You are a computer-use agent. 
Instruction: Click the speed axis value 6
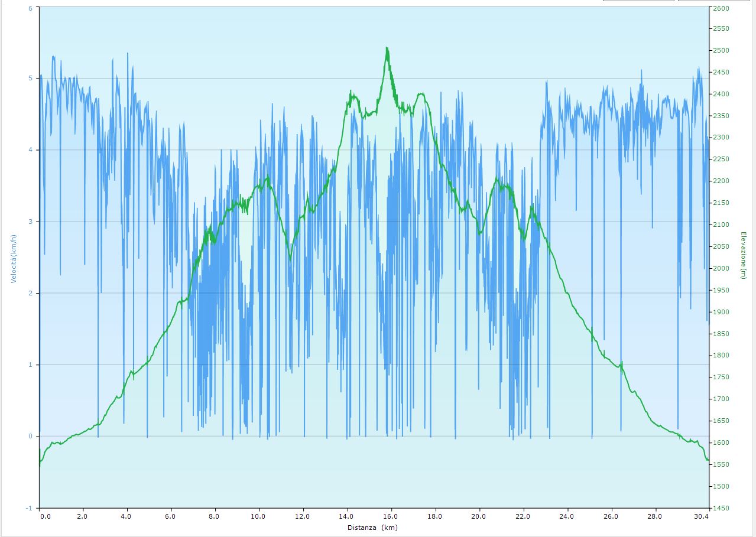pyautogui.click(x=31, y=8)
